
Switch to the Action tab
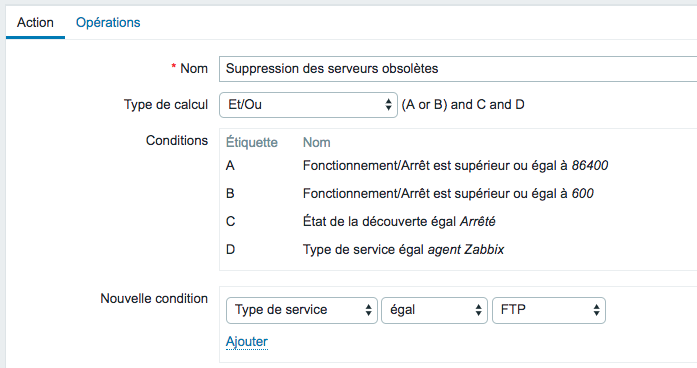[x=35, y=23]
